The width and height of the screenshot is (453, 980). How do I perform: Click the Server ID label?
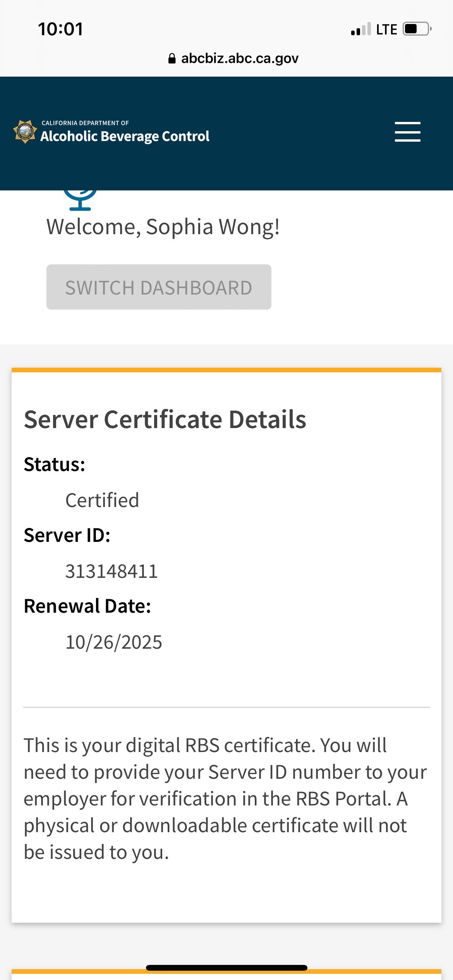pos(67,535)
